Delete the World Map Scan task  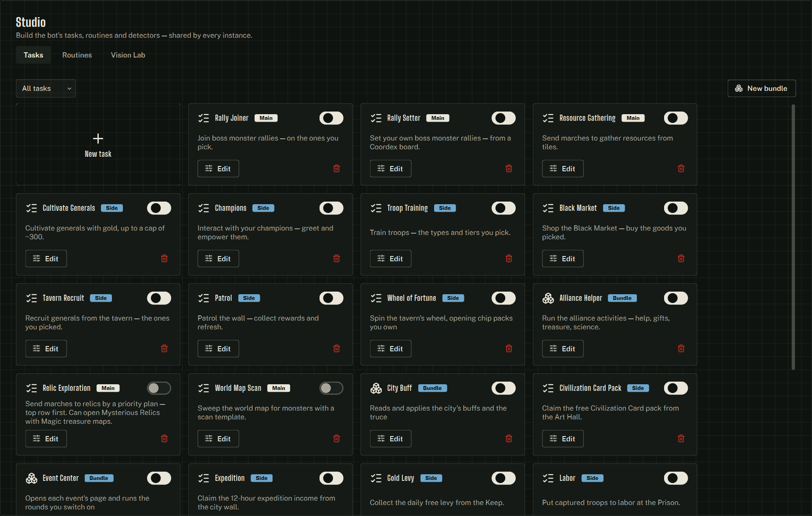click(x=337, y=439)
